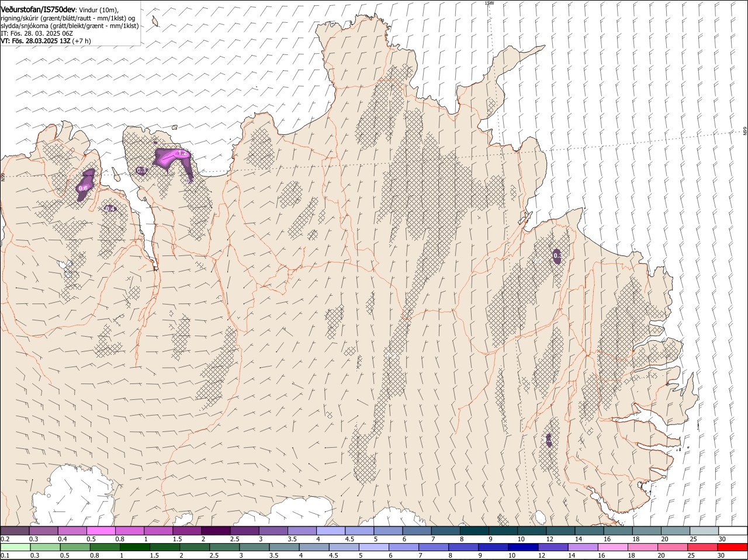Click the N99 label on the right edge
Image resolution: width=748 pixels, height=560 pixels.
[745, 132]
